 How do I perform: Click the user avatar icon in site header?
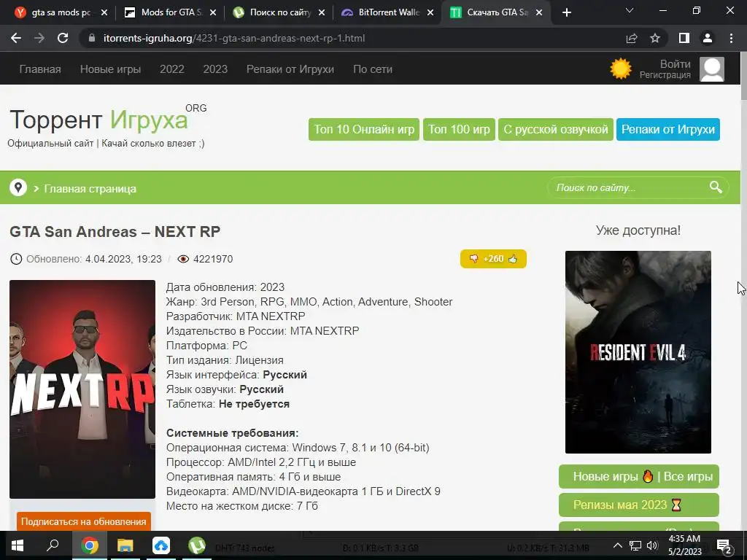click(x=712, y=69)
